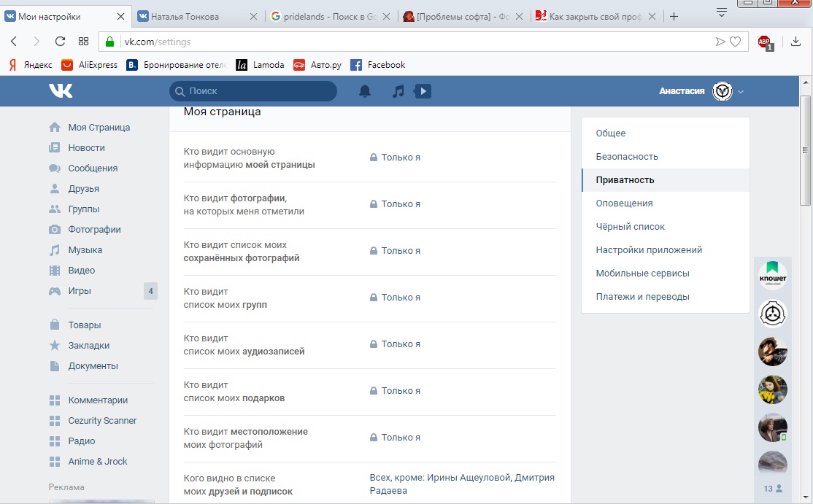Open new tab with the plus button
This screenshot has width=813, height=504.
[x=674, y=17]
